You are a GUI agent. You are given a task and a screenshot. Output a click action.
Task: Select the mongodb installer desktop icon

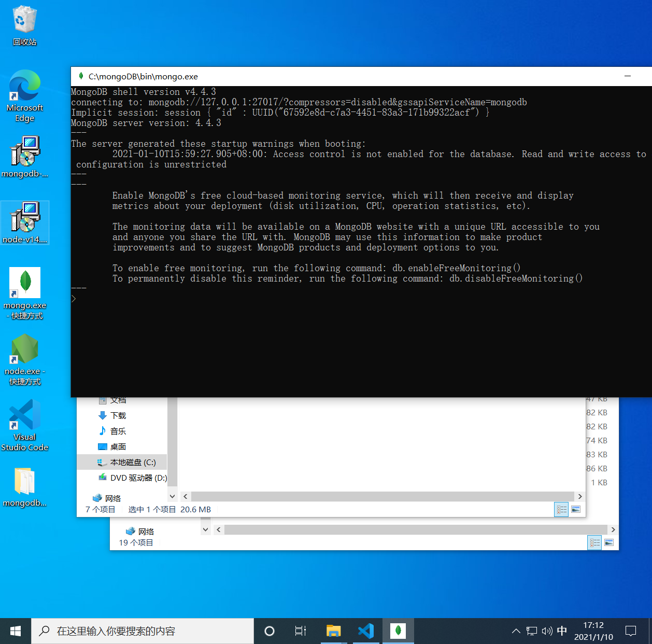pyautogui.click(x=24, y=157)
